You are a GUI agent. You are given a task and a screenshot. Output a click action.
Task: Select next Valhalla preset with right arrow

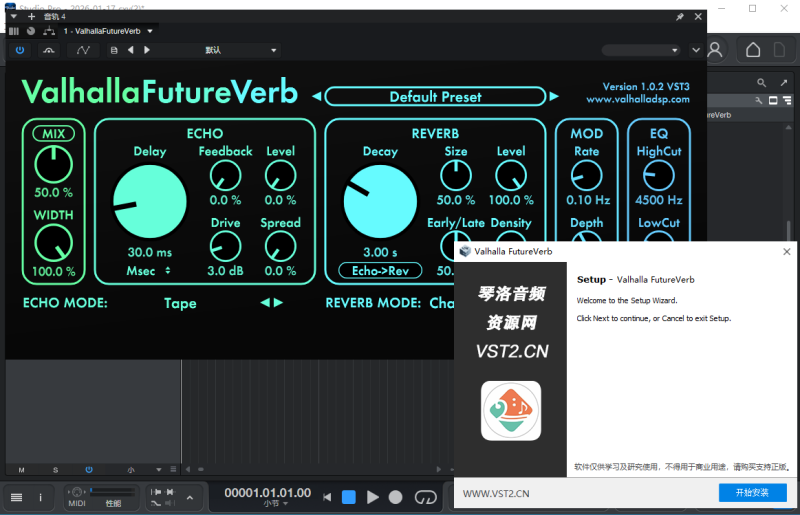coord(554,96)
